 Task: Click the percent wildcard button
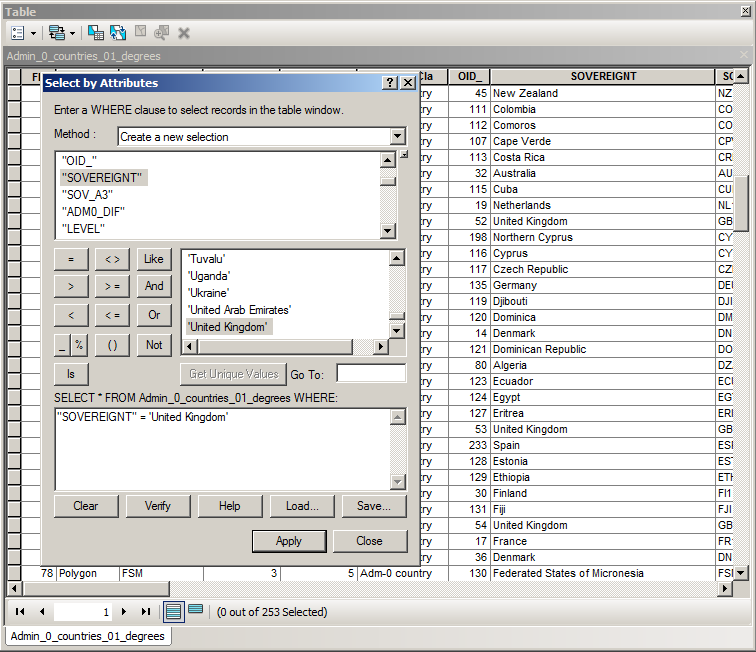[79, 345]
